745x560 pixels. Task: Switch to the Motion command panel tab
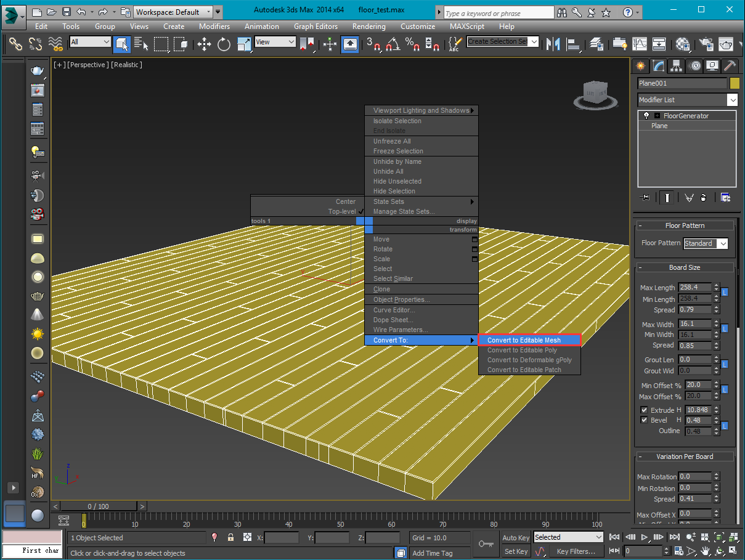coord(695,65)
